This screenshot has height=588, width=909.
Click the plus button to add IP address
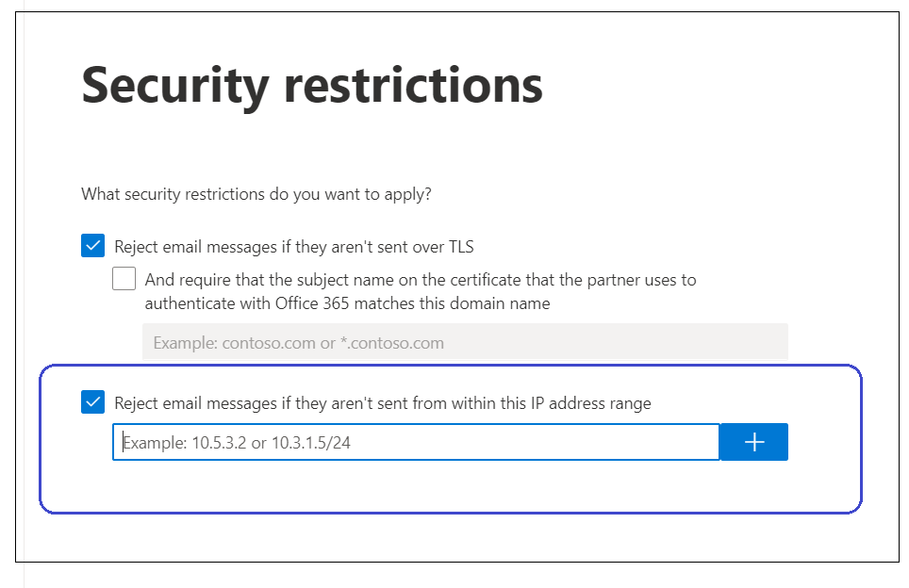[x=753, y=442]
